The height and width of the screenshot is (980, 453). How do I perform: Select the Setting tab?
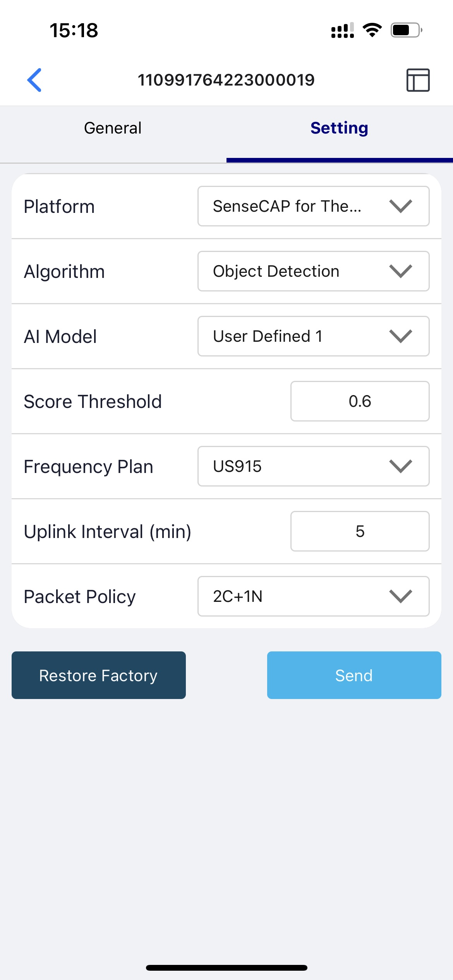click(340, 128)
